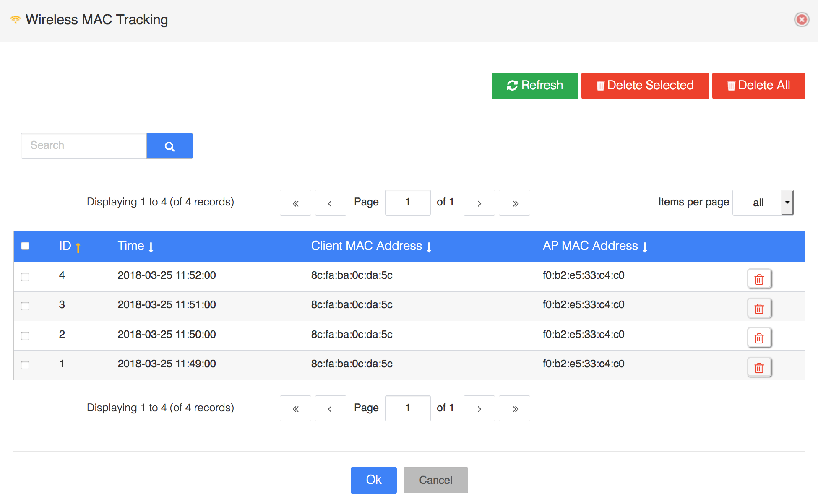This screenshot has height=504, width=818.
Task: Open the Items per page dropdown
Action: (763, 203)
